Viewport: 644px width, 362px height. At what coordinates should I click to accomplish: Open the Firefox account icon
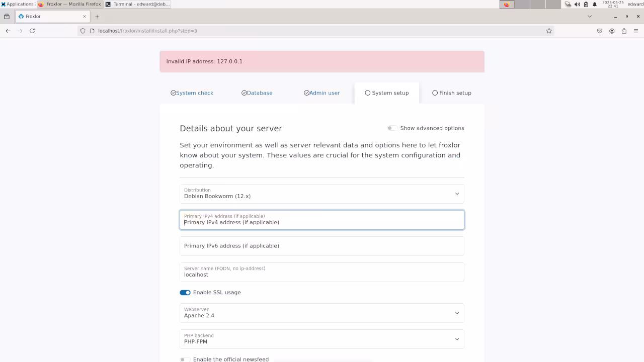[x=612, y=31]
